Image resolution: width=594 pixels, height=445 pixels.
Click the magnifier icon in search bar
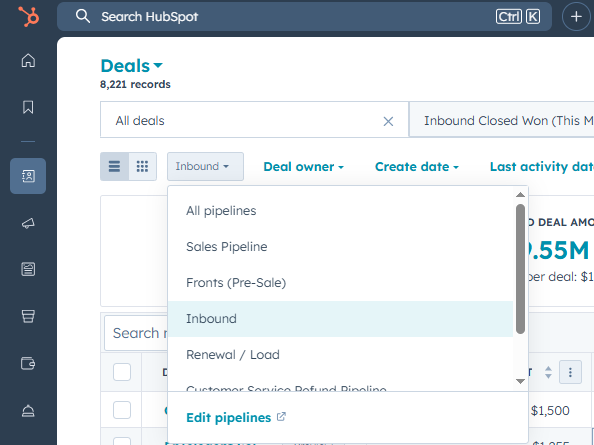[83, 17]
